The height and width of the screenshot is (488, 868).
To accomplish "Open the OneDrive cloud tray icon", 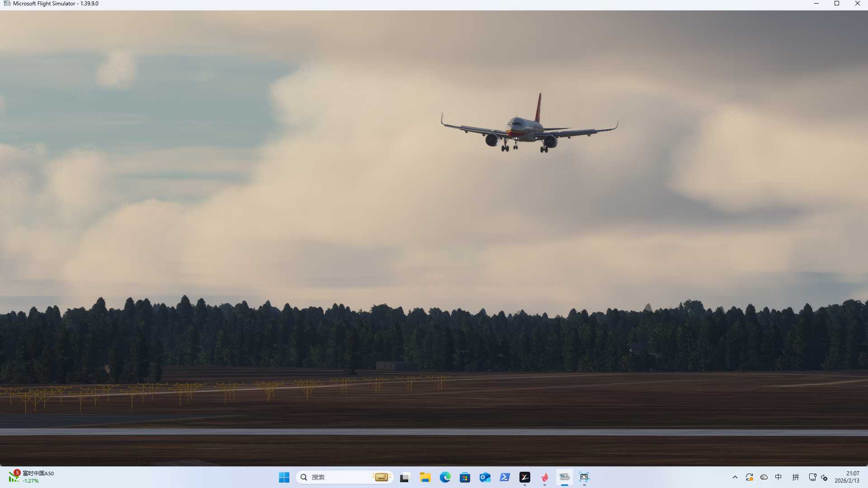I will click(764, 477).
